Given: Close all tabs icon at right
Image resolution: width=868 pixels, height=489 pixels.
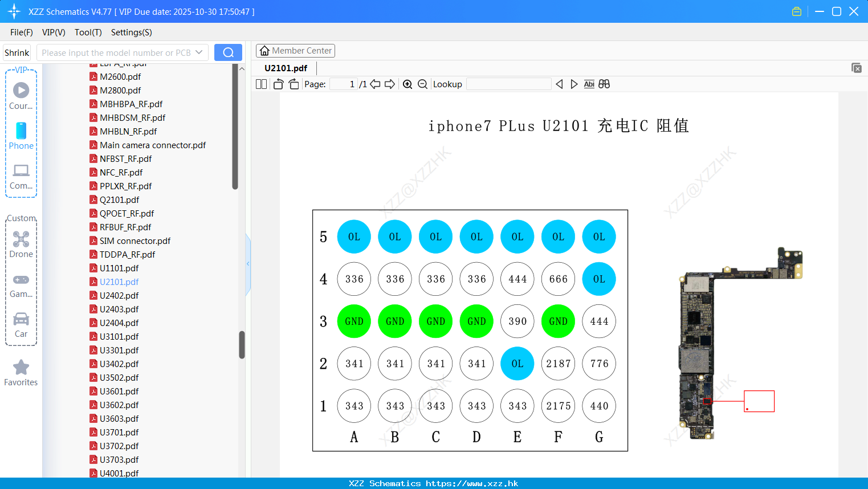Looking at the screenshot, I should pyautogui.click(x=856, y=68).
